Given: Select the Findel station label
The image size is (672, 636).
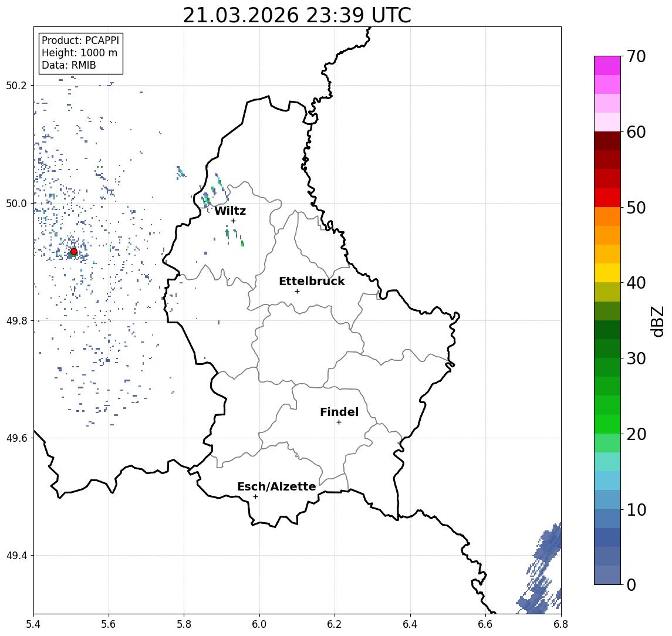Looking at the screenshot, I should click(x=339, y=412).
